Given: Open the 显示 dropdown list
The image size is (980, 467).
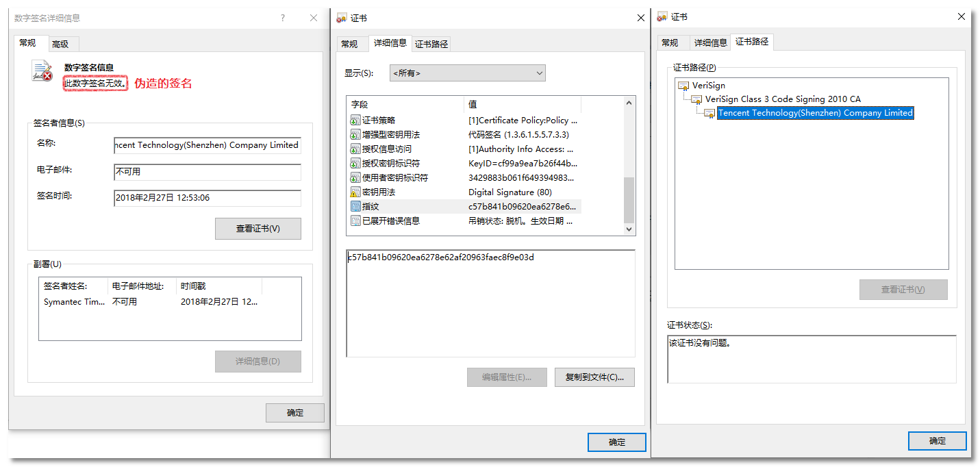Looking at the screenshot, I should pyautogui.click(x=468, y=73).
